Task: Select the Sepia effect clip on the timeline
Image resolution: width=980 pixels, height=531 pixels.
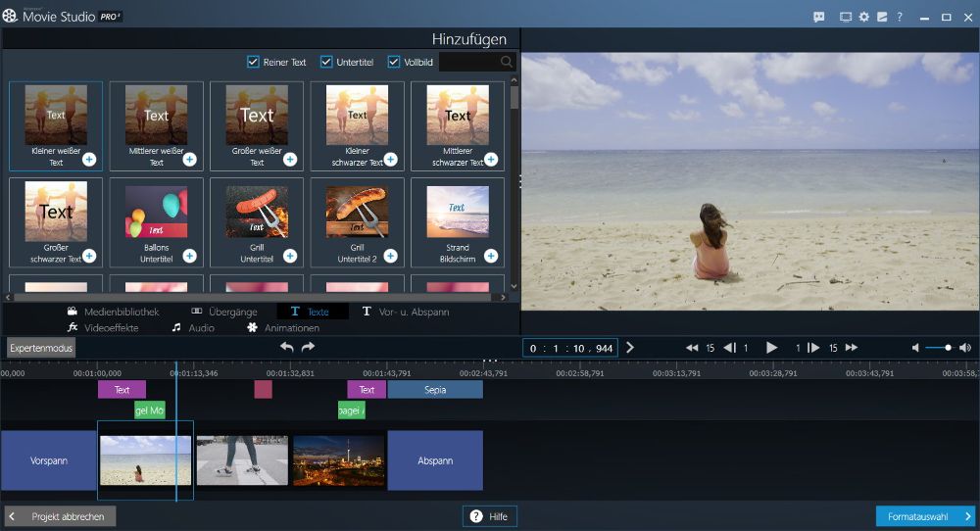Action: coord(435,390)
